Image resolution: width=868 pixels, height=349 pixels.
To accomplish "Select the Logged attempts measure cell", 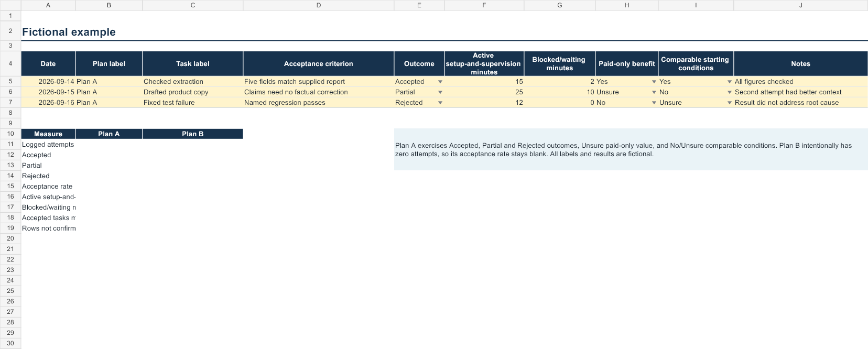I will (x=48, y=145).
